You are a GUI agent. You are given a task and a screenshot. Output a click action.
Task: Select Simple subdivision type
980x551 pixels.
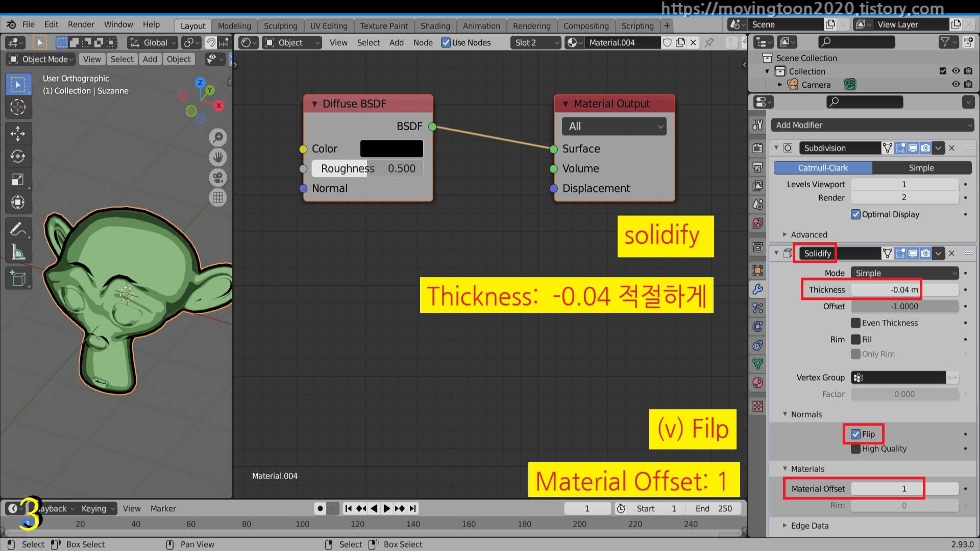(x=921, y=168)
